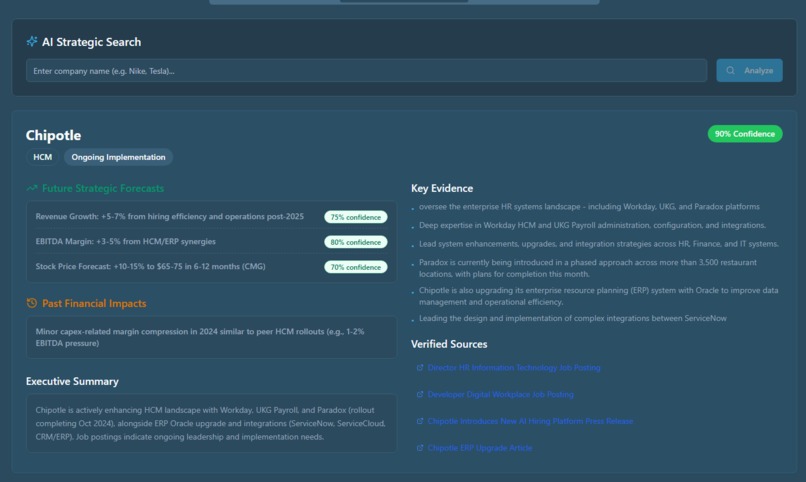Click evidence bullet about Lead system enhancements
The height and width of the screenshot is (482, 806).
[599, 244]
